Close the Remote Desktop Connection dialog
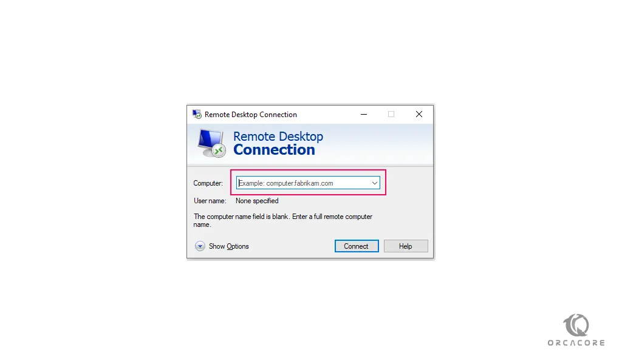The image size is (622, 364). [x=419, y=115]
